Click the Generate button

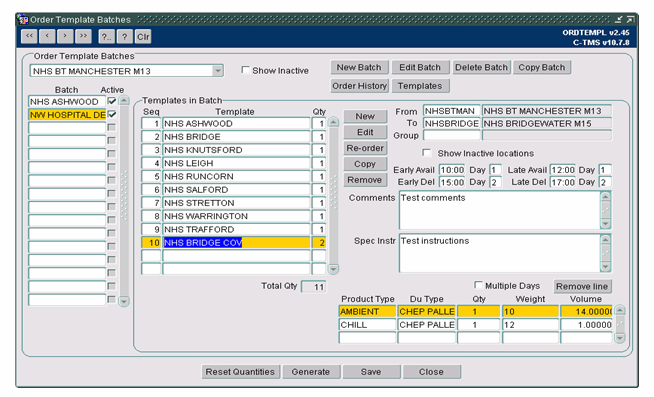point(311,372)
